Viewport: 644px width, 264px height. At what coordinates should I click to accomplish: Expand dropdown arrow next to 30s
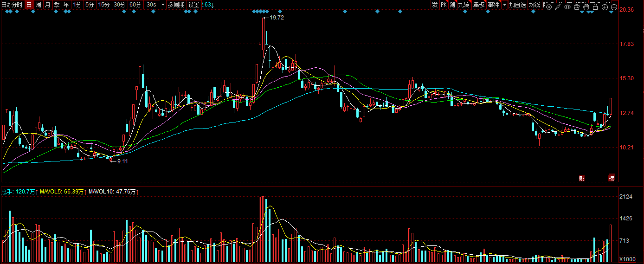163,5
